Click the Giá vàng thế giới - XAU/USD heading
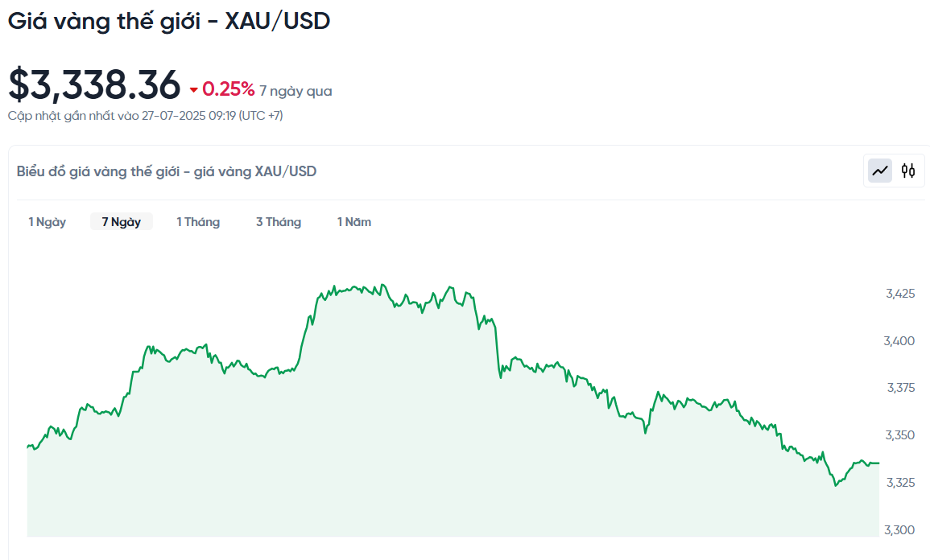The image size is (930, 560). tap(169, 22)
